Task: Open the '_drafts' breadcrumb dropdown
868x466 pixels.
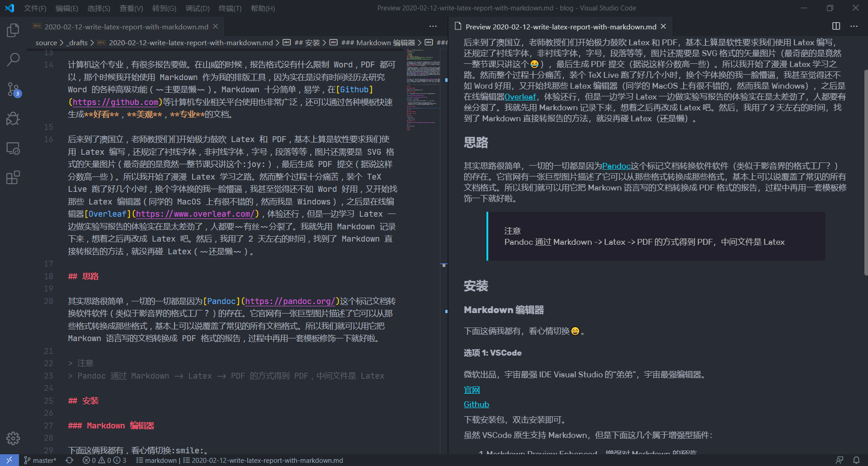Action: (x=77, y=43)
